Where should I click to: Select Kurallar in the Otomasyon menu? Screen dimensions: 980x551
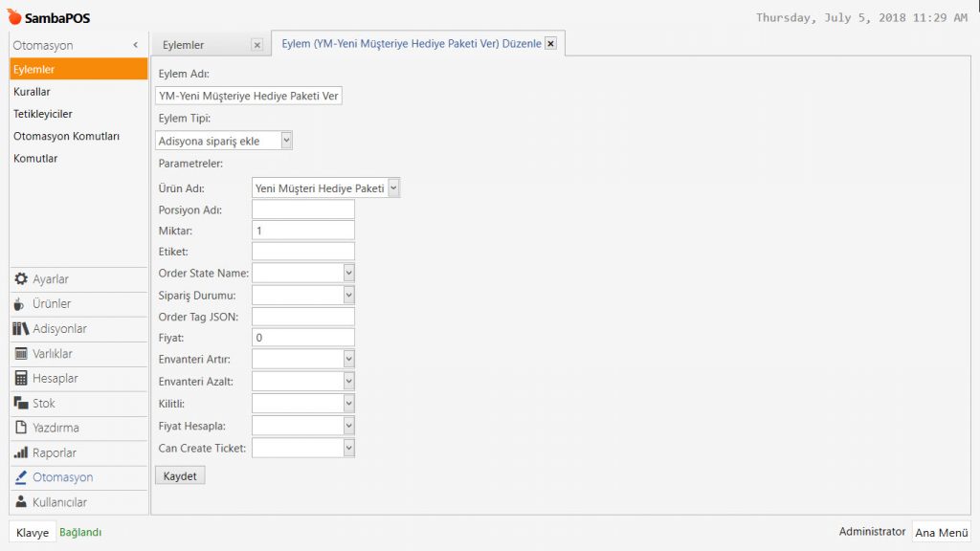(x=33, y=92)
